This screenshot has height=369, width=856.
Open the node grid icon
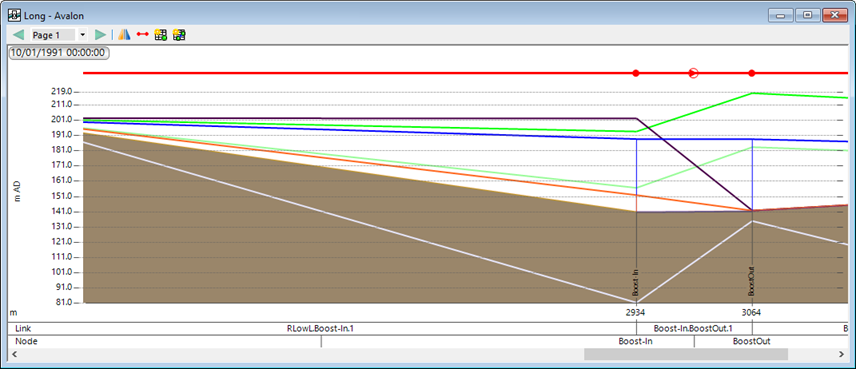160,35
